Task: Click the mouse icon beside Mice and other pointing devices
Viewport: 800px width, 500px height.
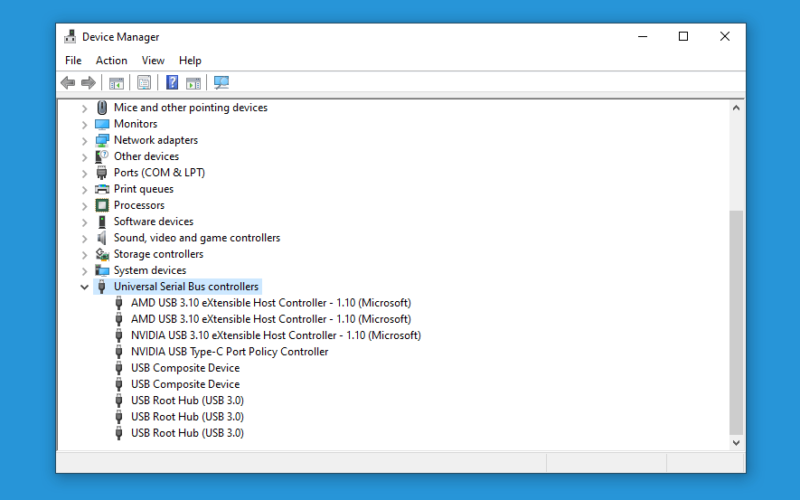Action: pos(102,108)
